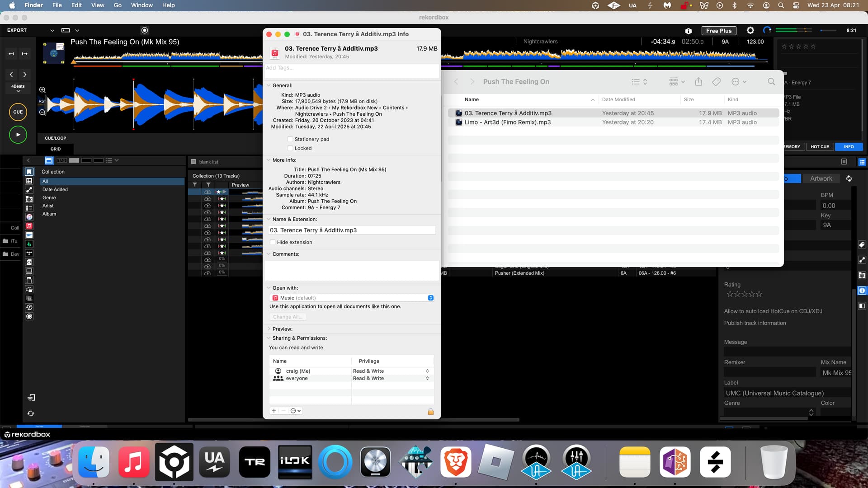Viewport: 868px width, 488px height.
Task: Open the Beatsource green icon in rekordbox sidebar
Action: click(29, 244)
